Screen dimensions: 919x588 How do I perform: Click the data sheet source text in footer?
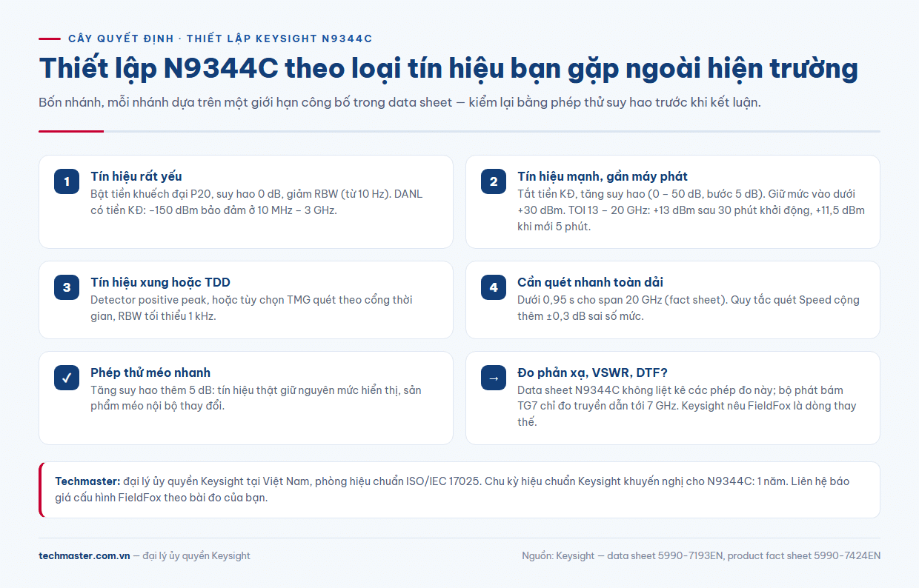pos(701,555)
